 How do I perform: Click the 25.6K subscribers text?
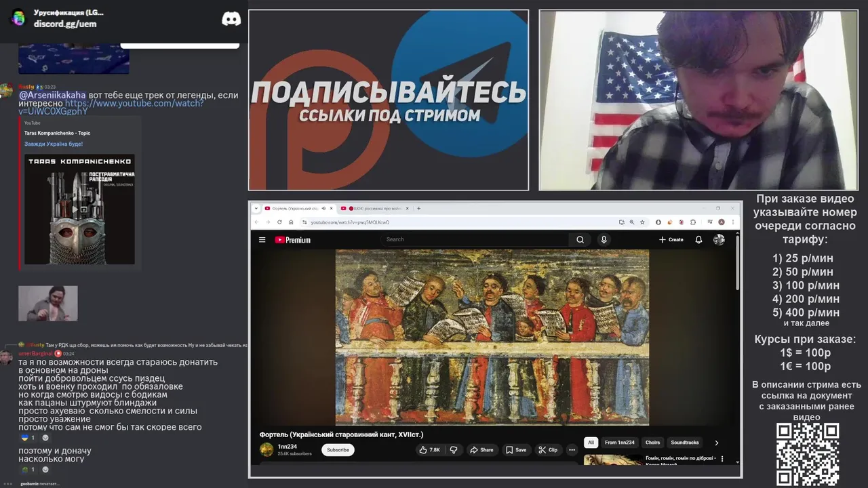click(x=294, y=453)
